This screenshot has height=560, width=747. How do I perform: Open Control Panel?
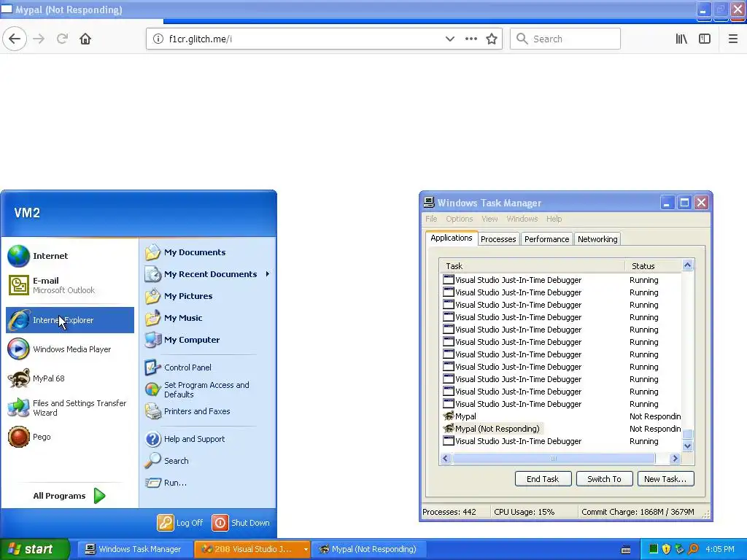[x=208, y=367]
